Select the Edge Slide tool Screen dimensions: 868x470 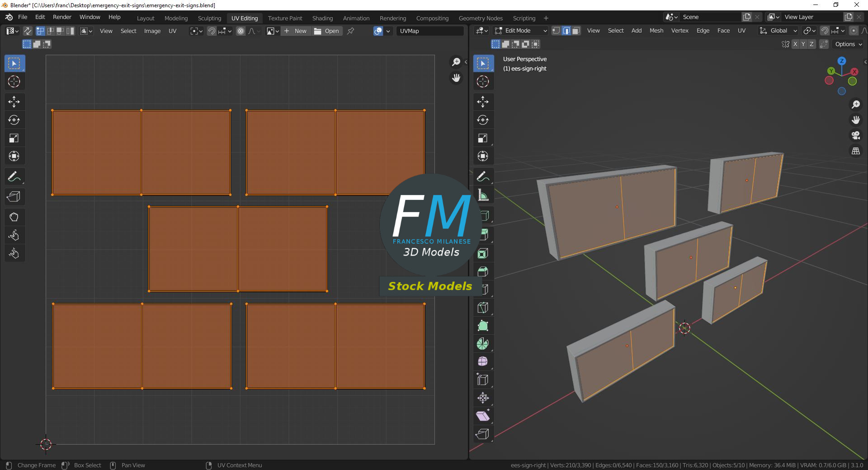click(x=483, y=380)
